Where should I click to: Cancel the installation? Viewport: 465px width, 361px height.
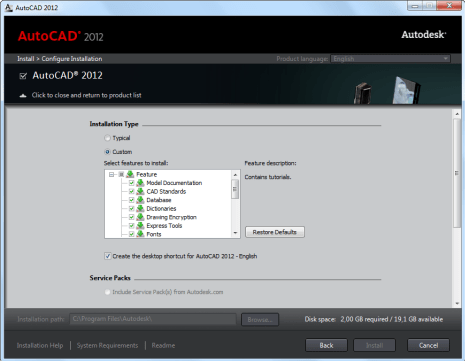(428, 345)
